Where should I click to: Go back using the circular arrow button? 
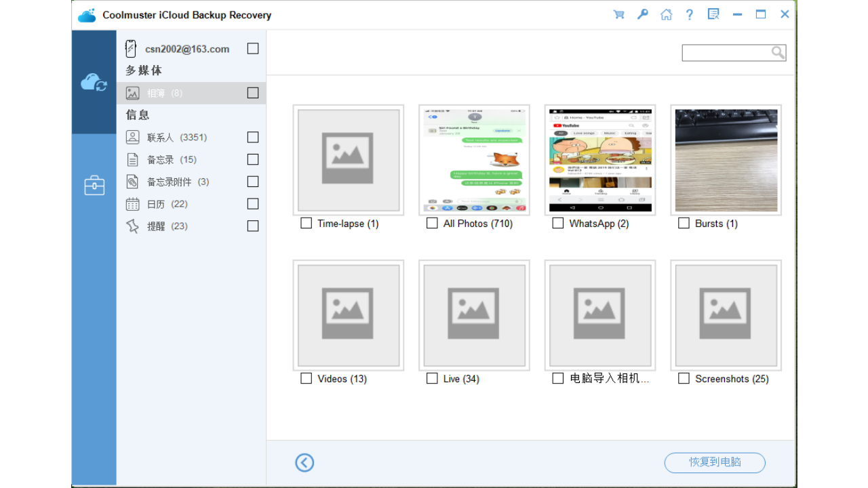point(304,463)
